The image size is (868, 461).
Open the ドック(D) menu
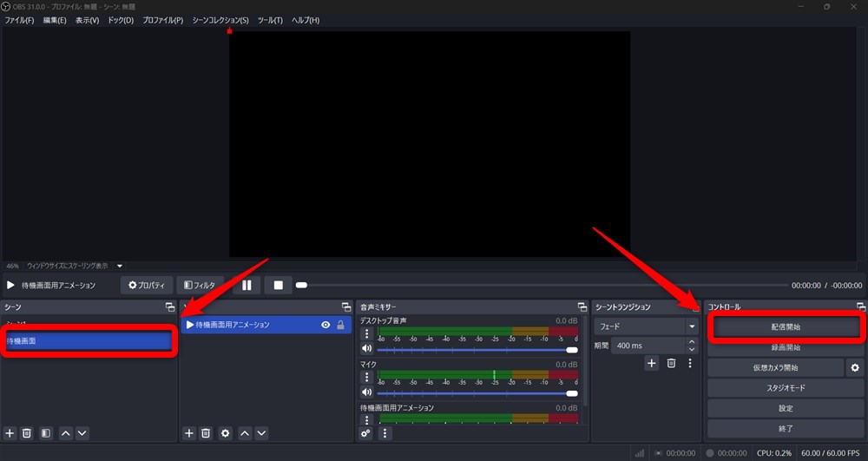tap(121, 20)
